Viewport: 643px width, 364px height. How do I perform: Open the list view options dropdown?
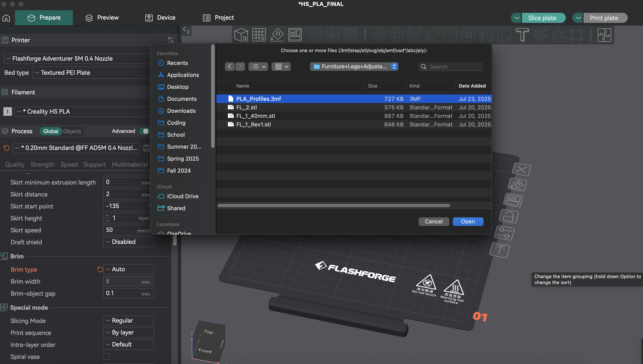pyautogui.click(x=258, y=66)
